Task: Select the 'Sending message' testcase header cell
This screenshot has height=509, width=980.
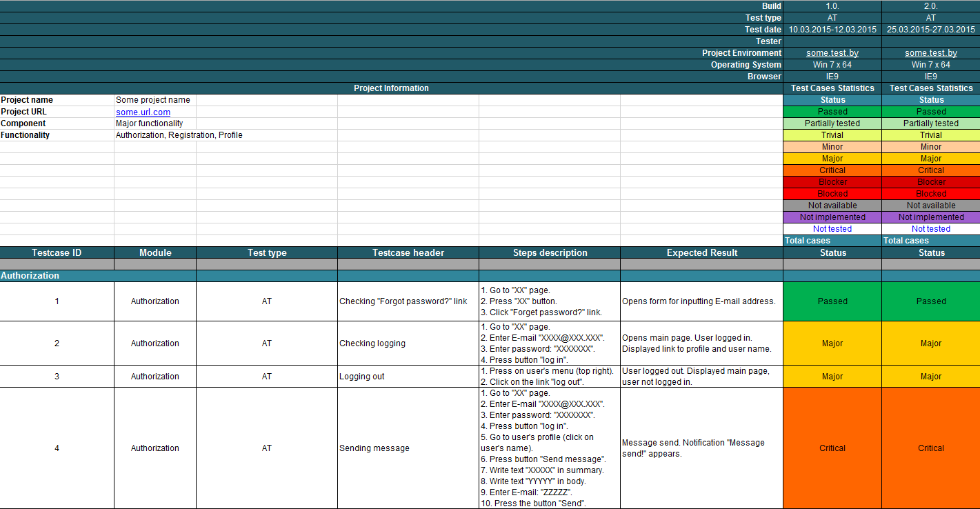Action: [x=408, y=448]
